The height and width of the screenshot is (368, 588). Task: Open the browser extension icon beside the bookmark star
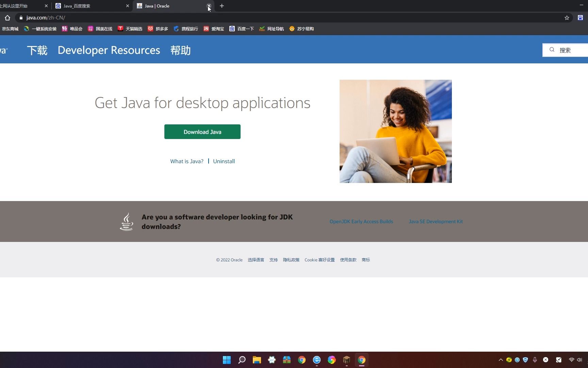pos(581,18)
